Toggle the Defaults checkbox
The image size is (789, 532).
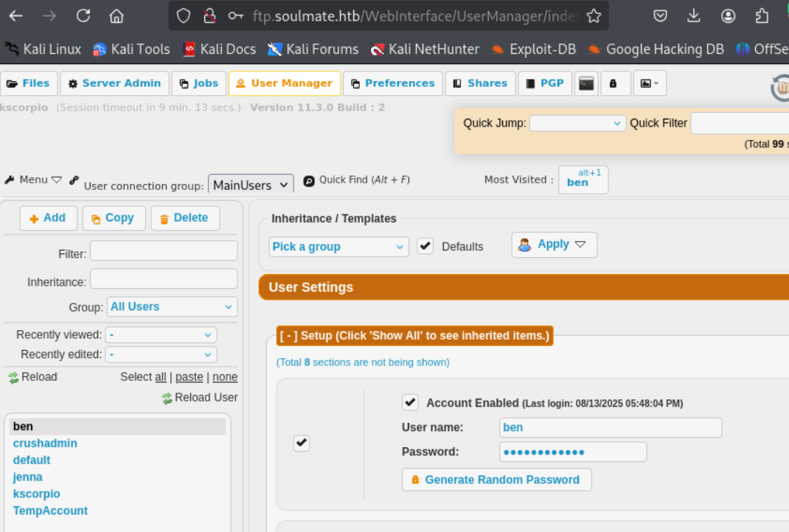[425, 246]
